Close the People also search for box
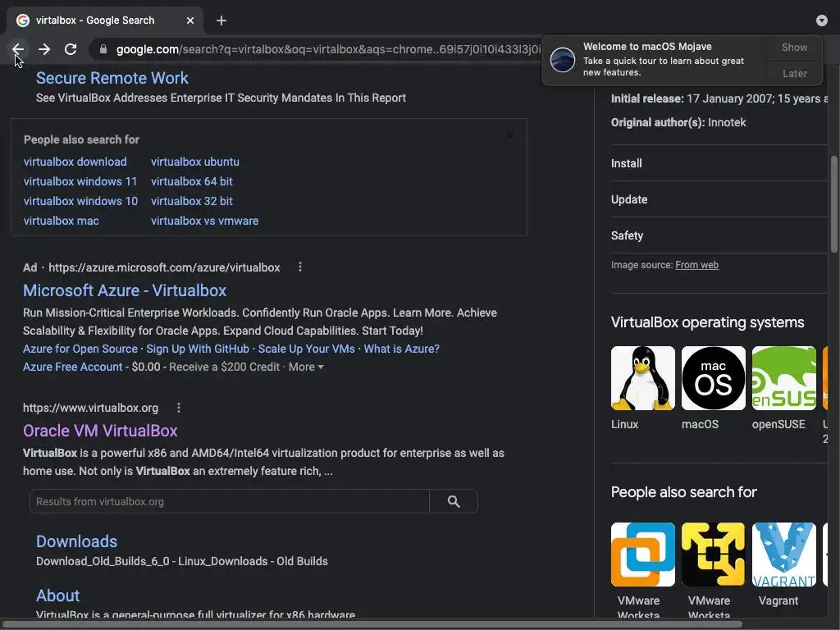 510,135
